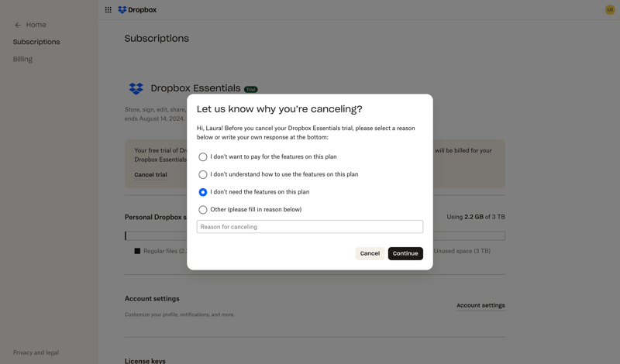Click the "Hi, Laura!" dialog message
620x364 pixels.
tap(305, 132)
